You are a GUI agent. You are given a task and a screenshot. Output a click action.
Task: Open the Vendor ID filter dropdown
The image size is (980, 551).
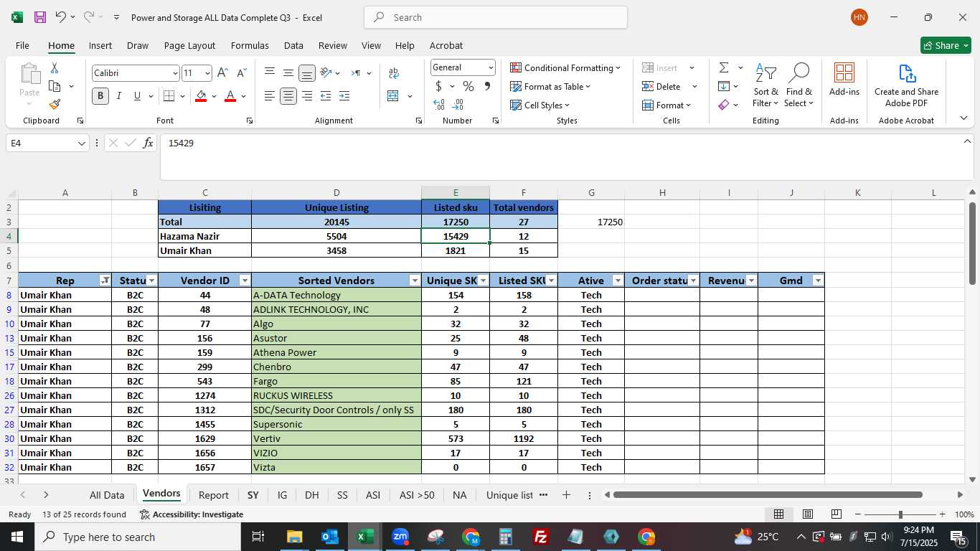pos(245,281)
